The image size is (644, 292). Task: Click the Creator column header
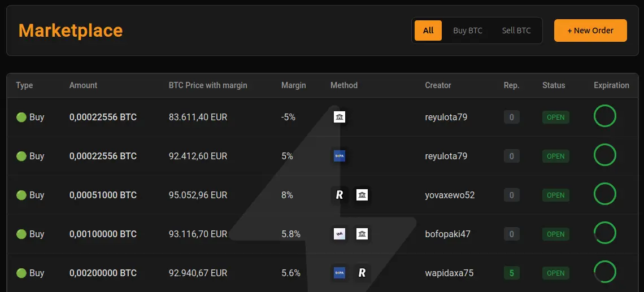coord(438,85)
